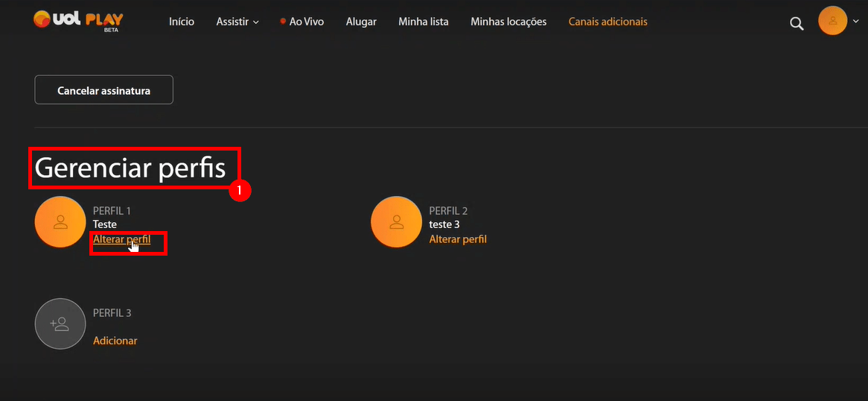Image resolution: width=868 pixels, height=401 pixels.
Task: Open the Alugar menu item
Action: (x=361, y=22)
